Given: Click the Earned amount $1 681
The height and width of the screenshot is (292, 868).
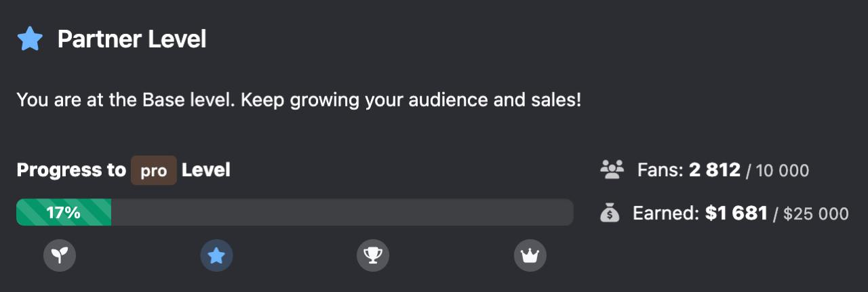Looking at the screenshot, I should point(736,213).
